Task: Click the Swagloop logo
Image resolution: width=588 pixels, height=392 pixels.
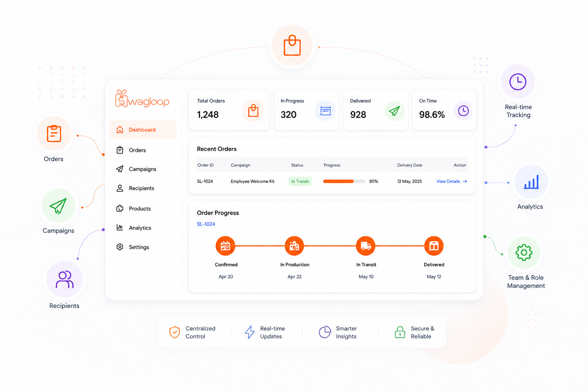Action: 142,98
